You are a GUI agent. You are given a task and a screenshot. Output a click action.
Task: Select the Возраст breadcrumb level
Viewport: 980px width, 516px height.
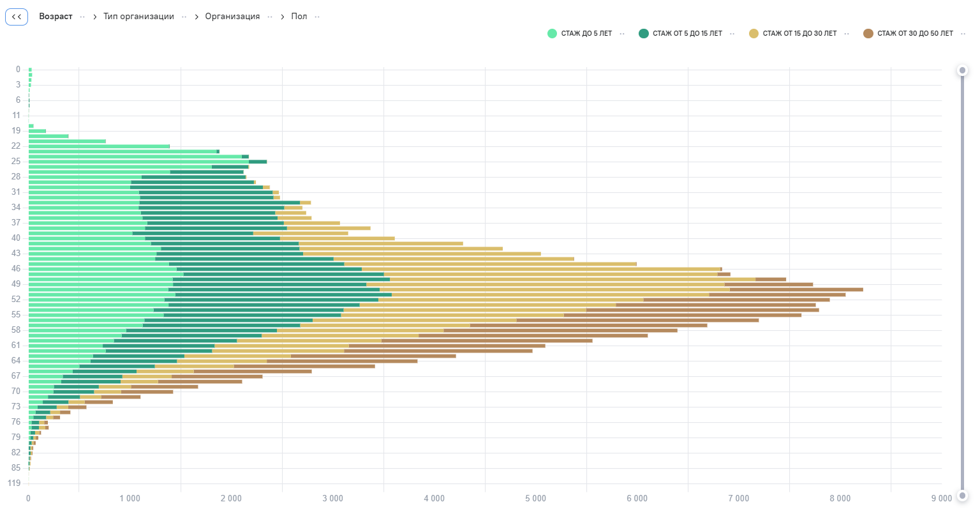(56, 17)
